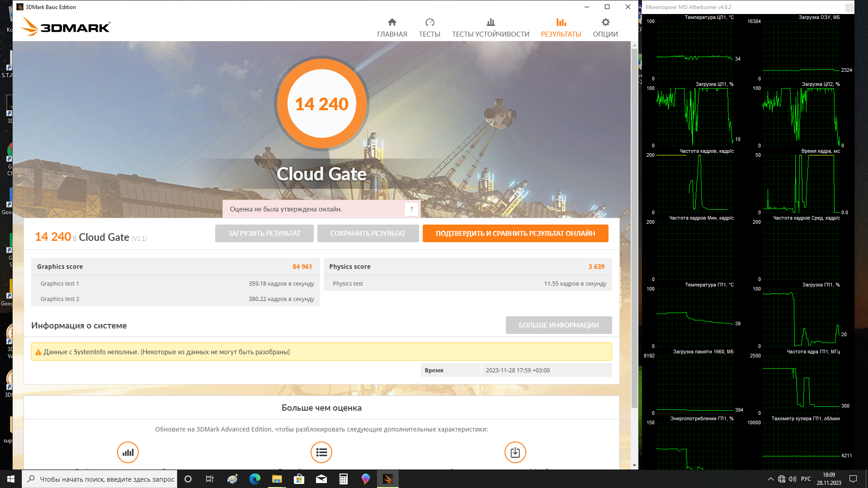Screen dimensions: 868x488
Task: Open Windows Start menu
Action: point(11,479)
